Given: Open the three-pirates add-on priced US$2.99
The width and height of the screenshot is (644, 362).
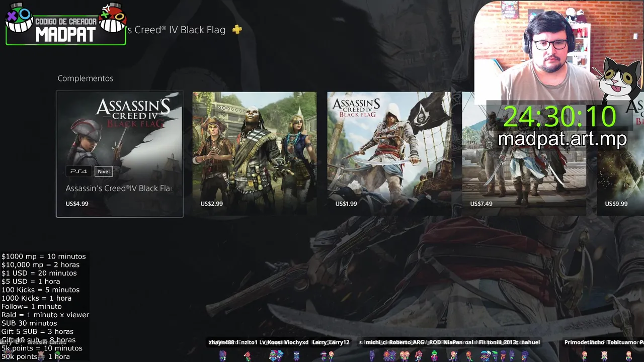Looking at the screenshot, I should click(255, 154).
